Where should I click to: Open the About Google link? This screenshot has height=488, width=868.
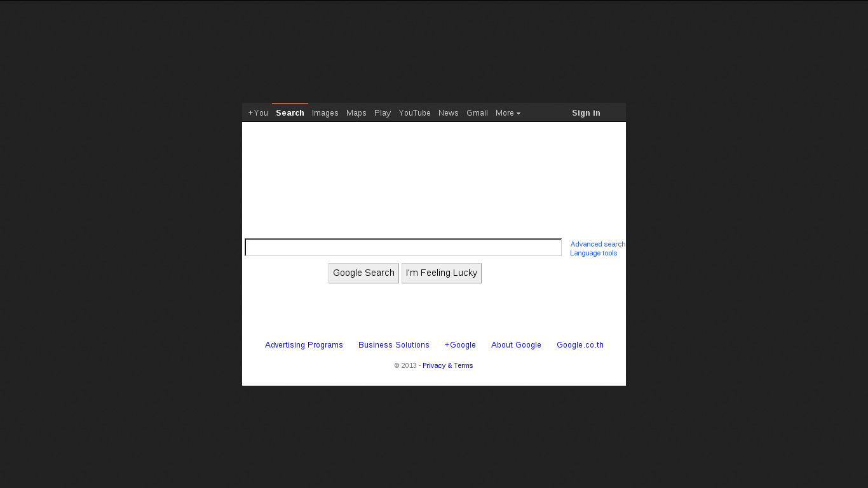click(516, 345)
